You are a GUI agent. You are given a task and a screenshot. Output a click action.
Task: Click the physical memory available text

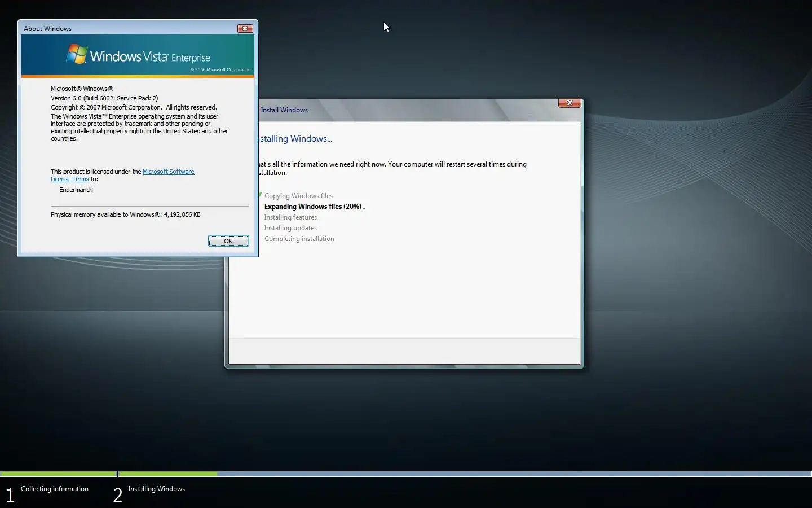126,214
